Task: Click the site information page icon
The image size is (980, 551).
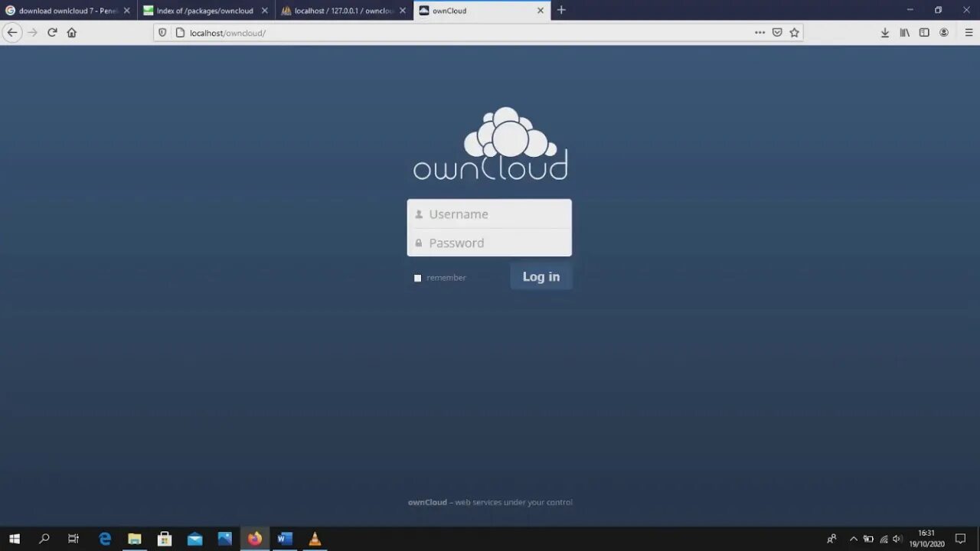Action: pos(180,33)
